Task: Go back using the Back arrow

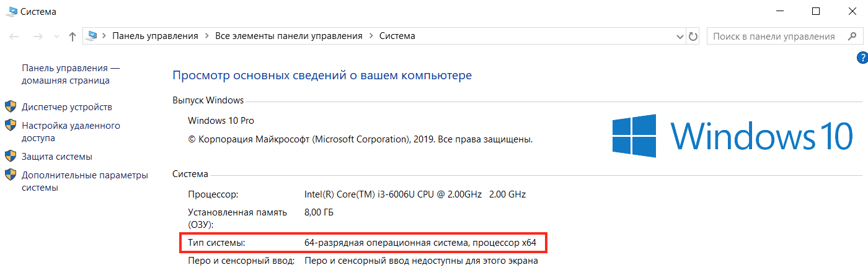Action: [x=14, y=37]
